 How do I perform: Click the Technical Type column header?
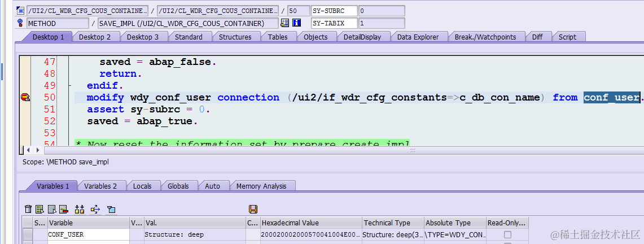coord(393,223)
